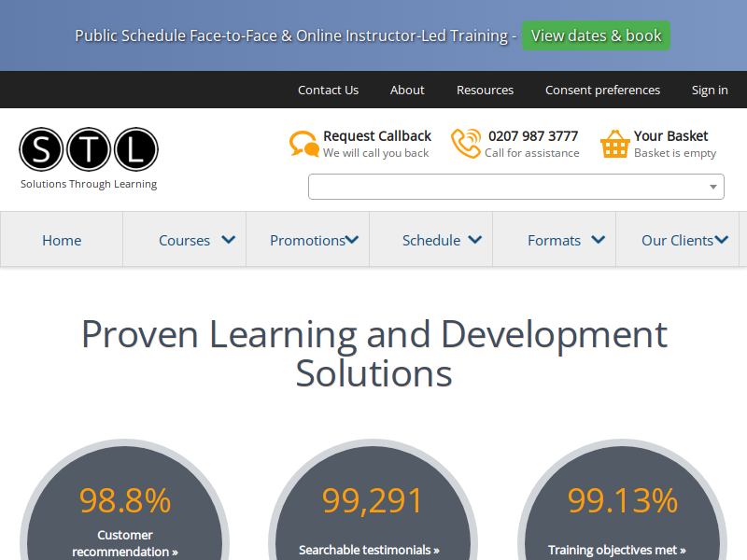
Task: Click the Sign in link
Action: [x=710, y=90]
